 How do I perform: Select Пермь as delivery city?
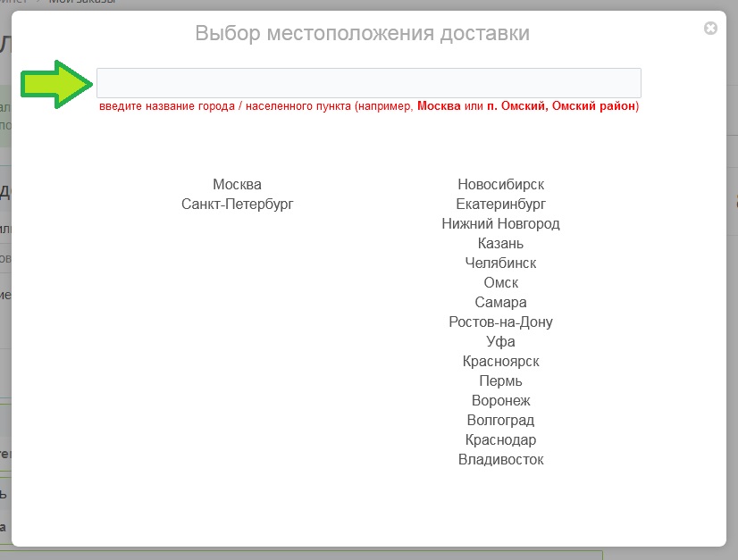(x=500, y=381)
